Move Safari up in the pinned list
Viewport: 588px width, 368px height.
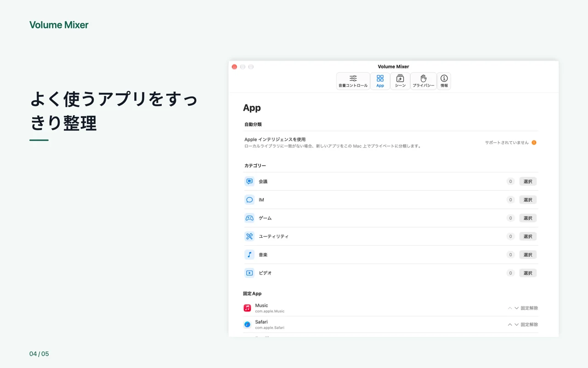(x=510, y=325)
